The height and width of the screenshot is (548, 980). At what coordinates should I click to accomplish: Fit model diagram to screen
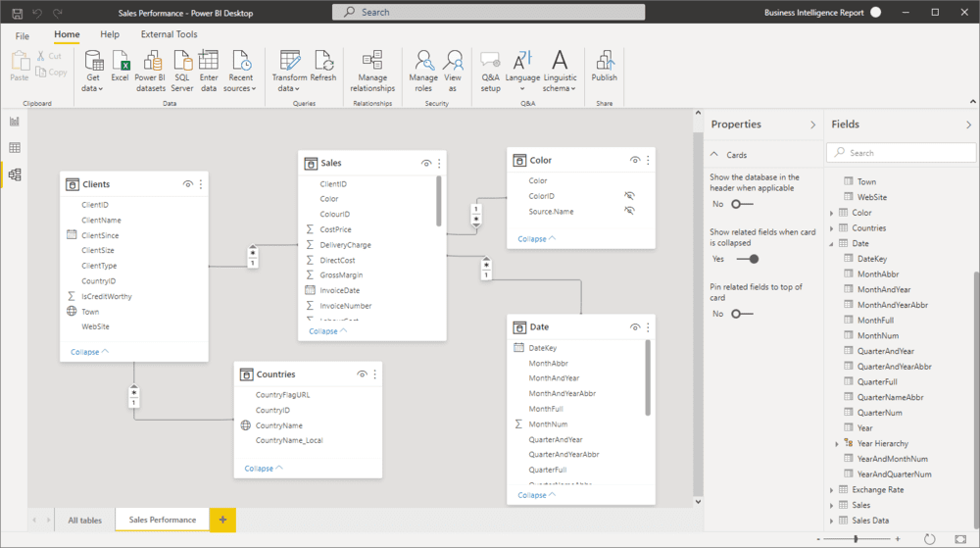click(960, 538)
